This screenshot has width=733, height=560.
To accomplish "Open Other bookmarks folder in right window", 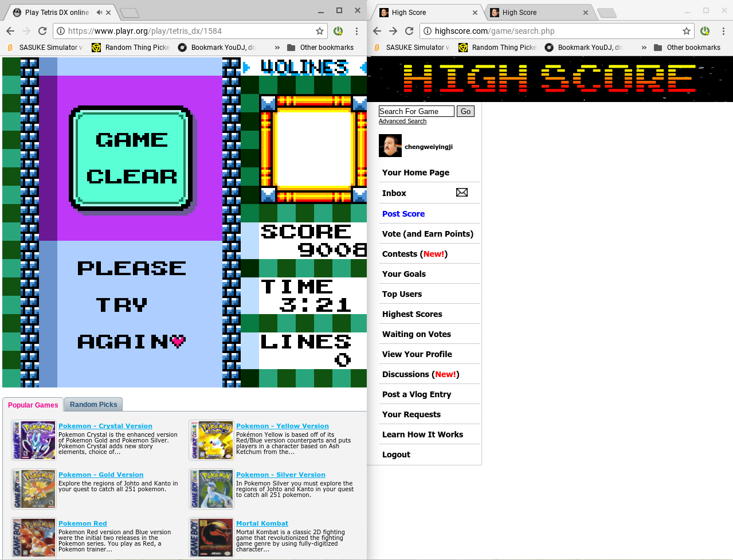I will point(687,48).
